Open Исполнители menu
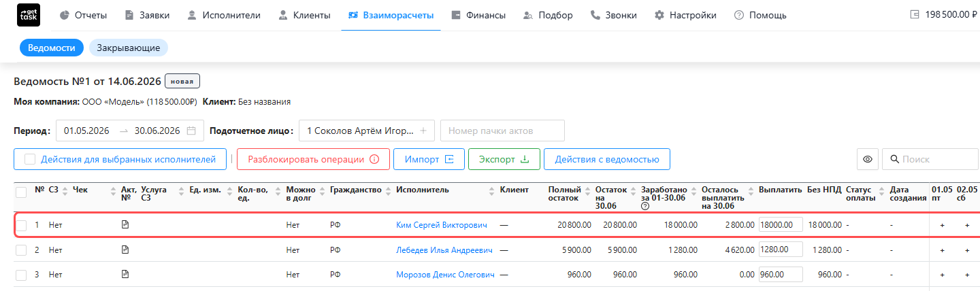This screenshot has height=291, width=980. pyautogui.click(x=224, y=15)
